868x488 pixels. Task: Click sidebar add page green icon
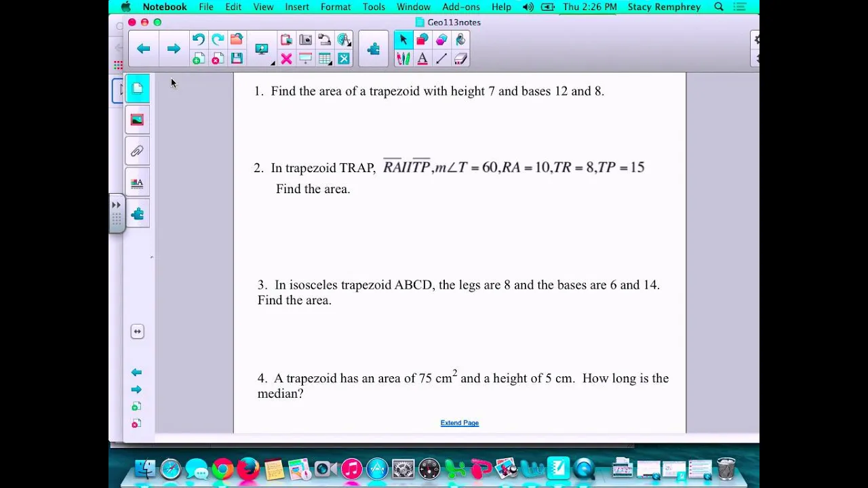tap(136, 407)
